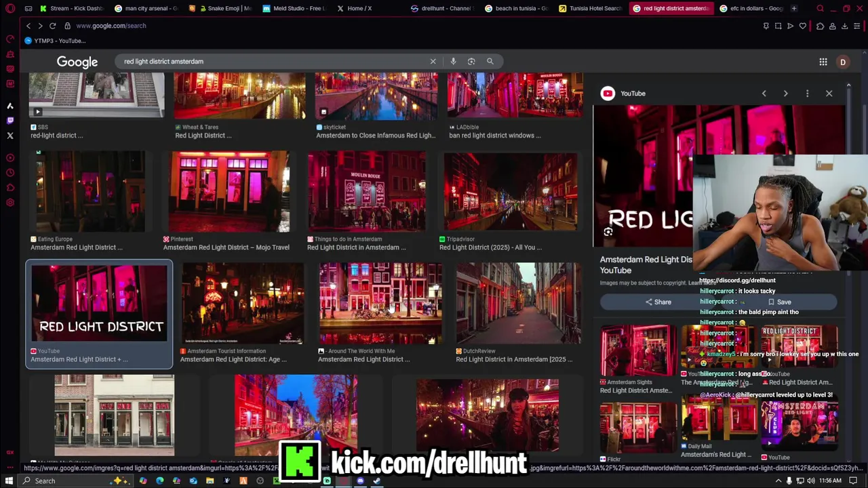The height and width of the screenshot is (488, 868).
Task: Open the X icon in Opera sidebar
Action: (x=9, y=136)
